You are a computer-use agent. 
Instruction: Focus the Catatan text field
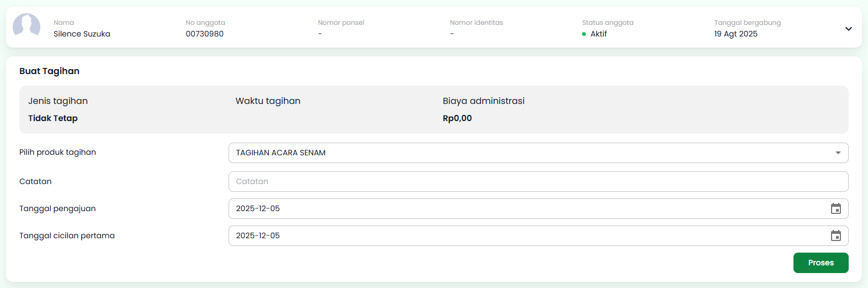538,181
